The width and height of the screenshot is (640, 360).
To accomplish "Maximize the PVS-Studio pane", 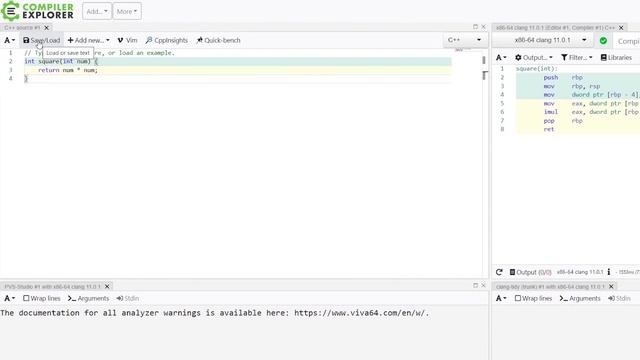I will point(475,285).
